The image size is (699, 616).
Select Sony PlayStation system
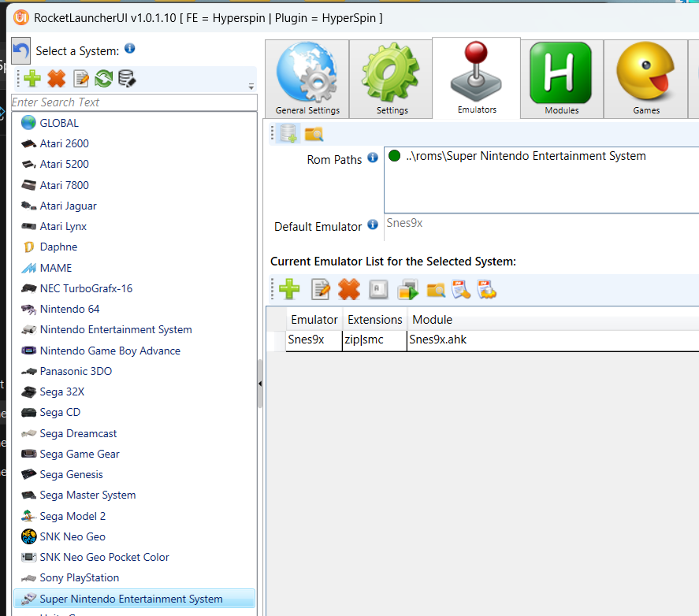pos(134,577)
